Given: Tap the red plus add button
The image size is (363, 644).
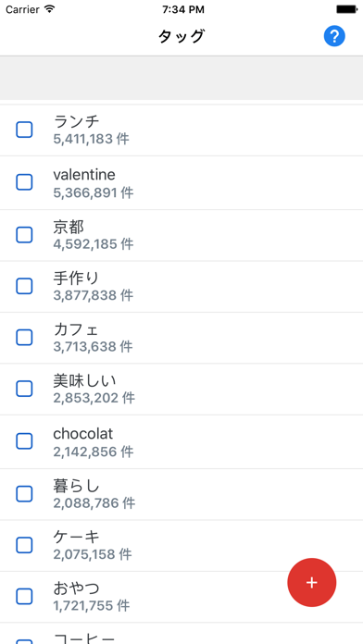Looking at the screenshot, I should click(x=312, y=582).
